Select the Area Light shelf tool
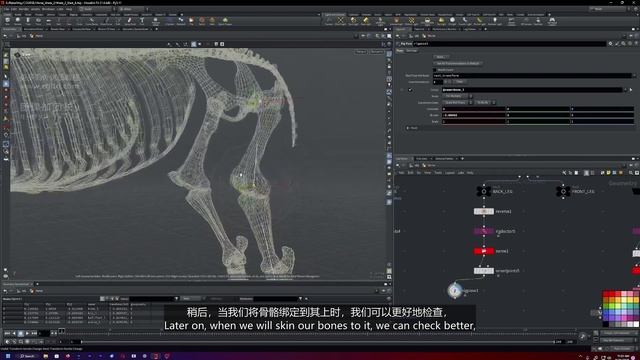The width and height of the screenshot is (640, 360). click(366, 21)
